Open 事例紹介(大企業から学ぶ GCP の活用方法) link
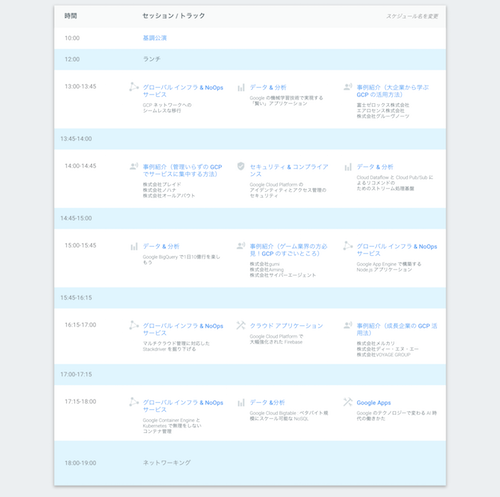The height and width of the screenshot is (497, 500). click(x=393, y=91)
